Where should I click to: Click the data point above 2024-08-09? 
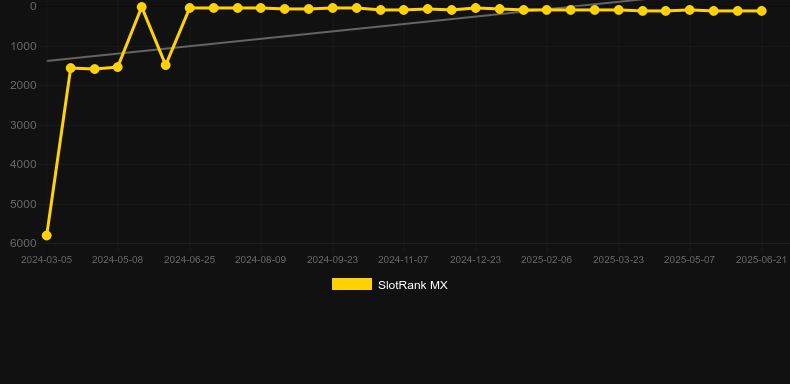(260, 8)
